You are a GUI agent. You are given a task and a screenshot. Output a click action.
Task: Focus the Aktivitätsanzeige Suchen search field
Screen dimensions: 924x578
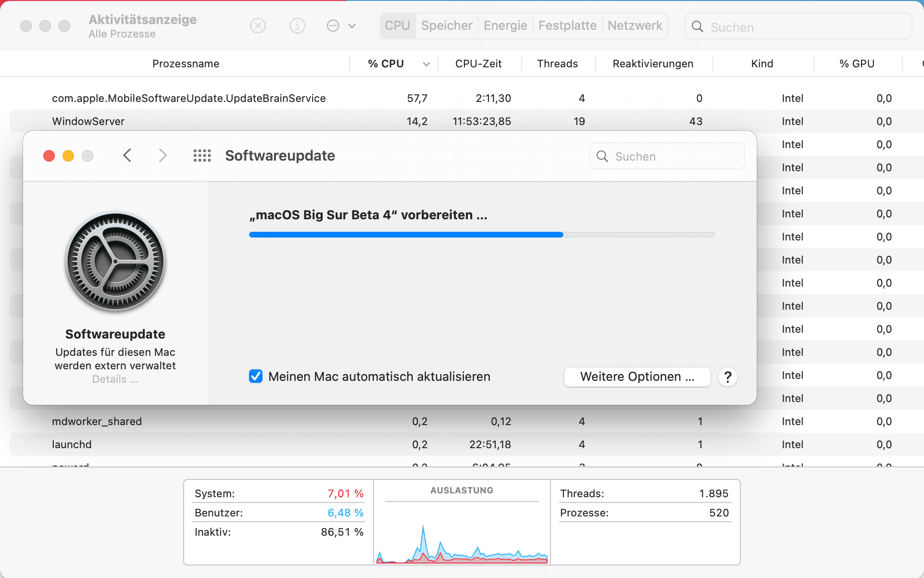click(798, 26)
